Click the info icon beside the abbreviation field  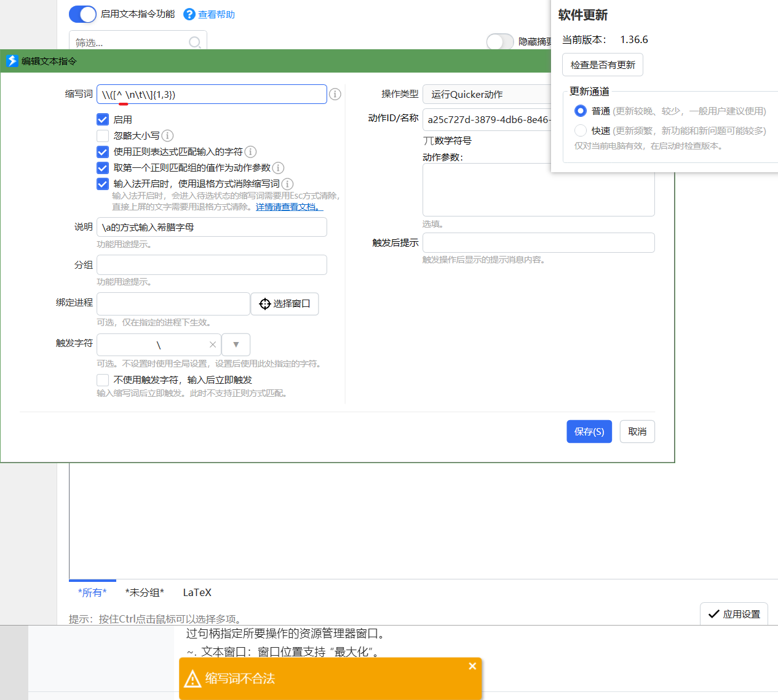(335, 94)
